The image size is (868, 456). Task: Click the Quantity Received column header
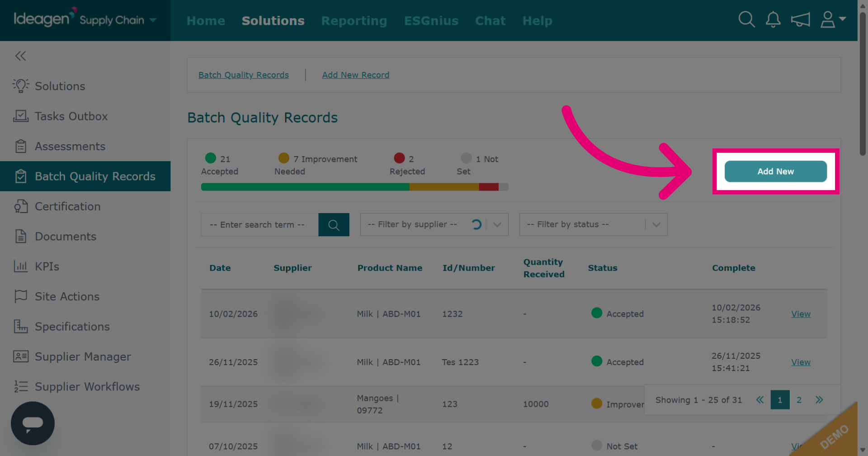(544, 268)
